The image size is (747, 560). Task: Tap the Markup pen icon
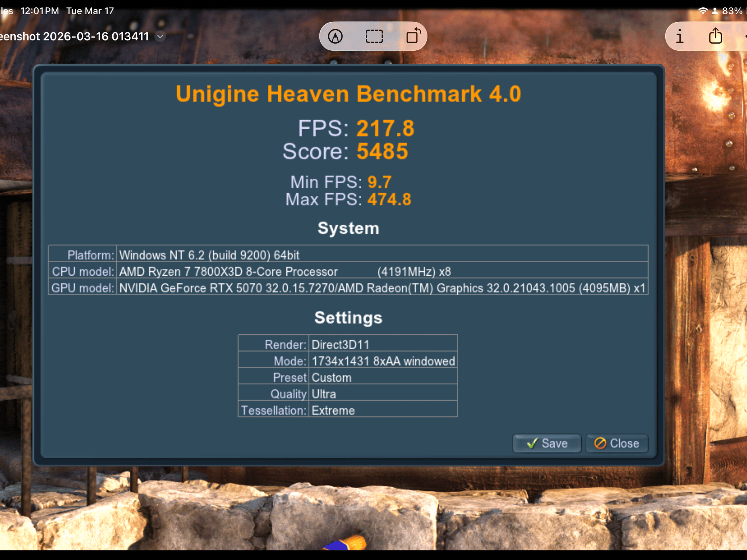[335, 36]
